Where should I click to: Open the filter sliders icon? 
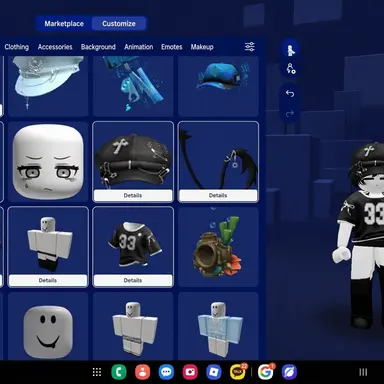[250, 47]
